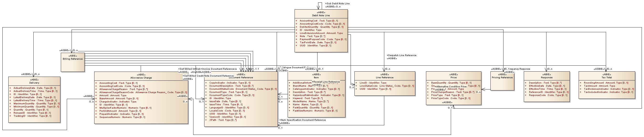Select the LineStatusCode attribute in Line Reference
Screen dimensions: 644x137
[x=386, y=86]
